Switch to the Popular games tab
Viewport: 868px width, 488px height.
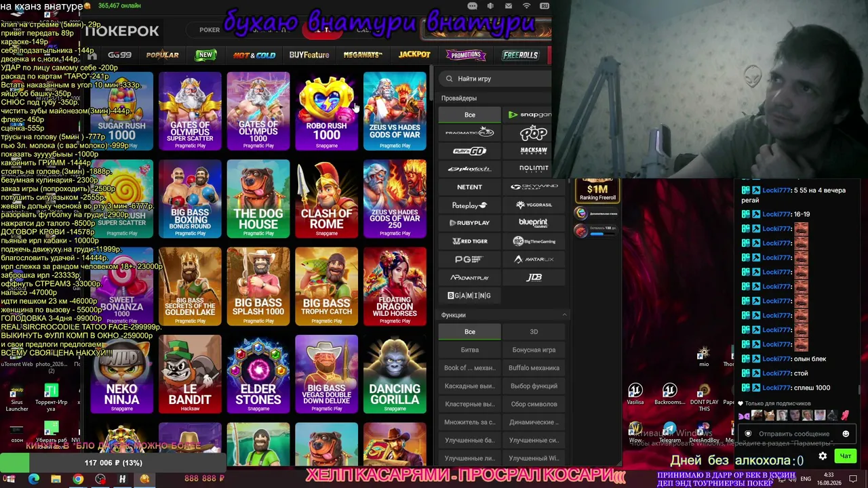pos(162,55)
